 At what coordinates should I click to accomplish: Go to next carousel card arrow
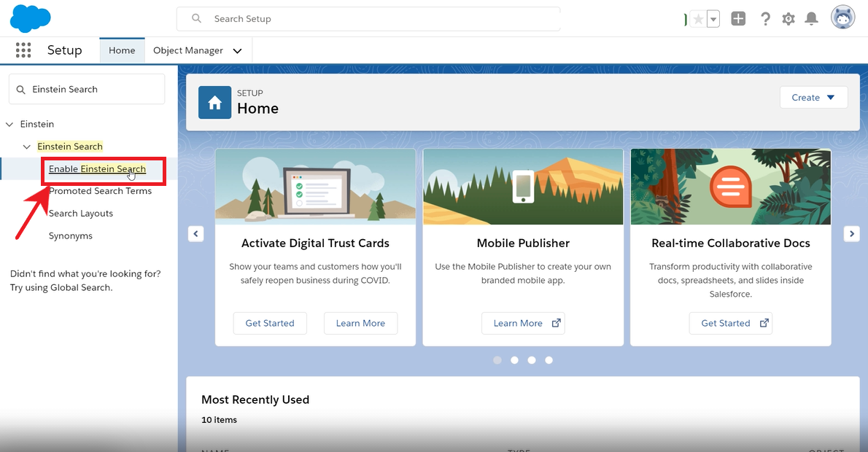coord(851,233)
